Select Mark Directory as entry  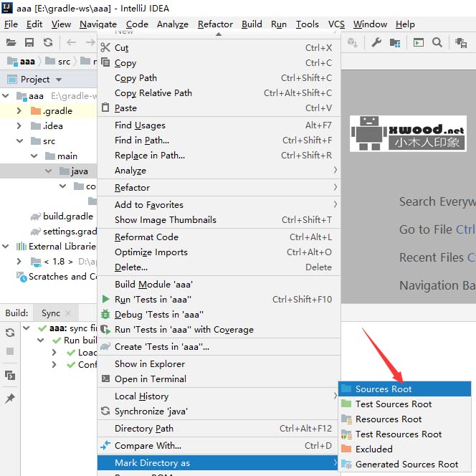point(219,462)
